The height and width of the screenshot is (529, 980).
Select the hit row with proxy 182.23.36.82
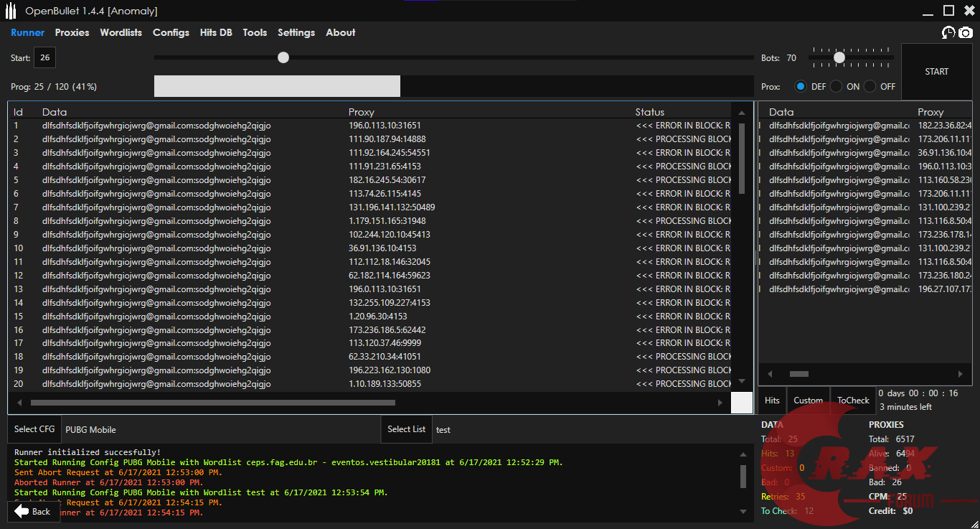click(865, 126)
